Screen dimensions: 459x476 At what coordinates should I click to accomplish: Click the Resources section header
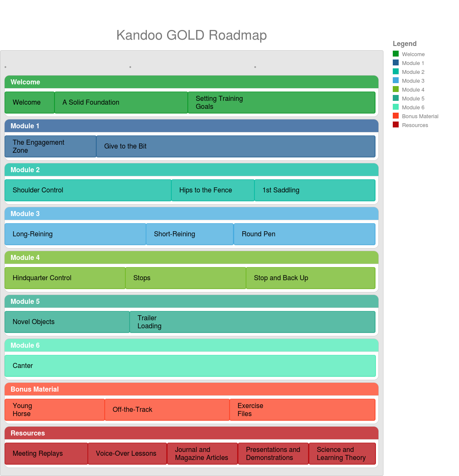[x=192, y=433]
